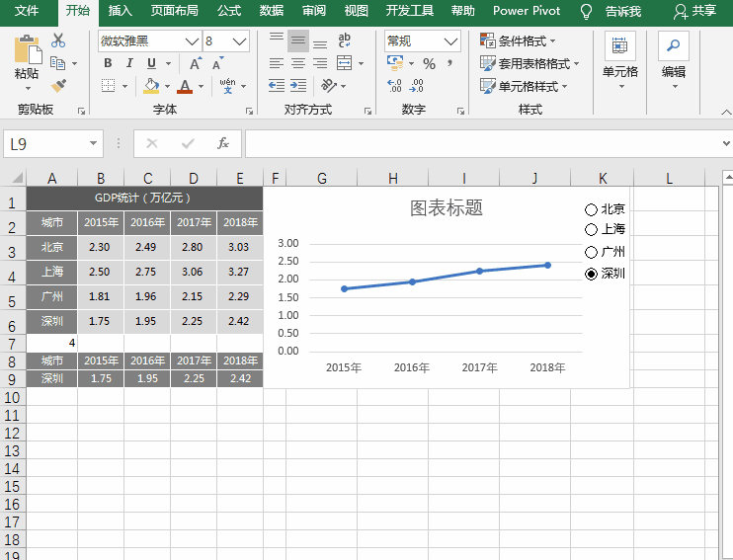The height and width of the screenshot is (560, 733).
Task: Click the red font color button
Action: pos(185,86)
